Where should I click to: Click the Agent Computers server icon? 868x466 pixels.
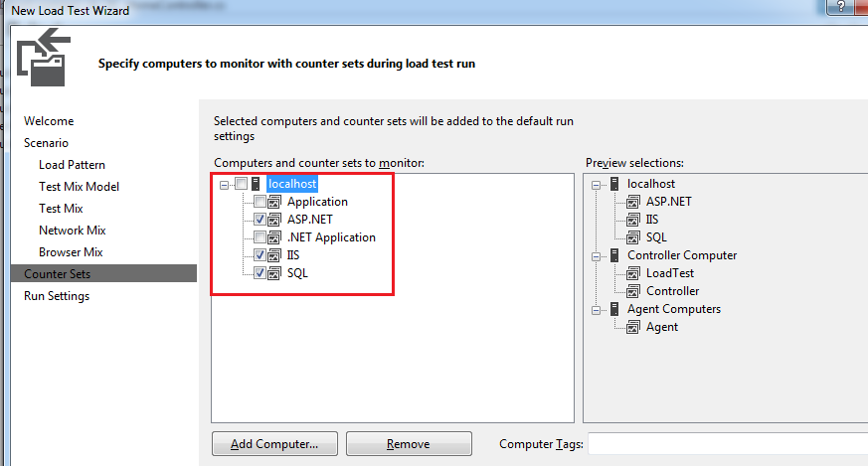[614, 309]
